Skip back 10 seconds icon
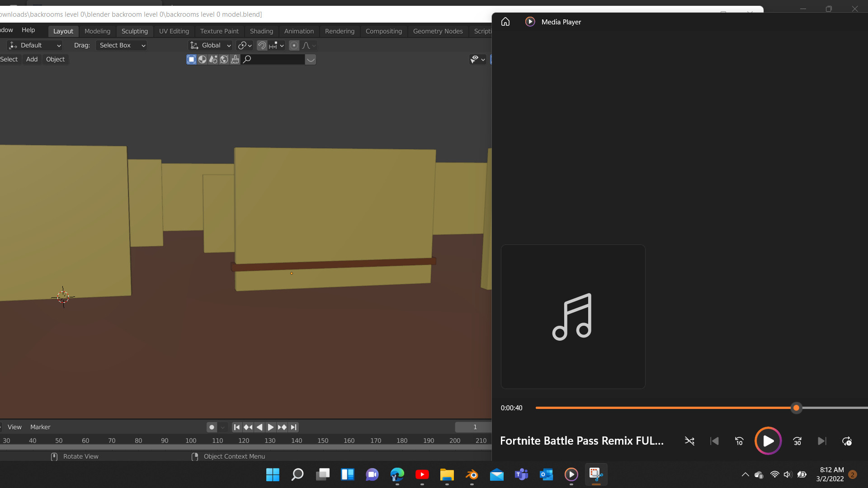The image size is (868, 488). click(739, 441)
